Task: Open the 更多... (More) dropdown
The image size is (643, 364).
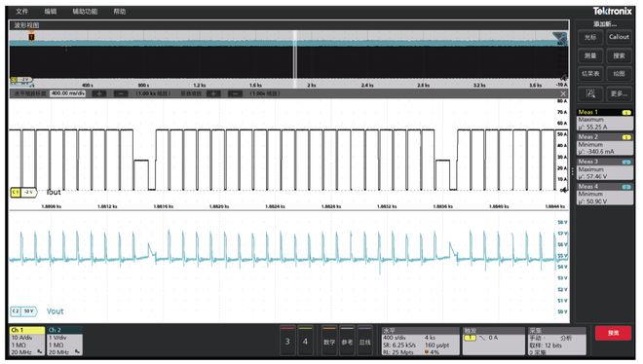Action: 619,93
